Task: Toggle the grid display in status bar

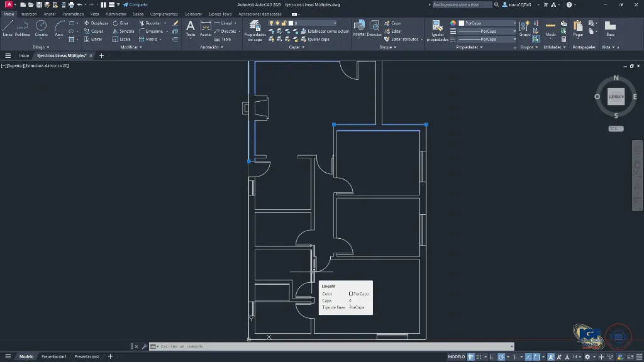Action: [x=470, y=357]
